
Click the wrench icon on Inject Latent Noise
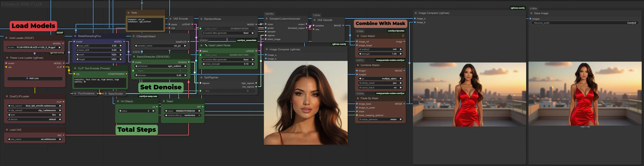(206, 45)
